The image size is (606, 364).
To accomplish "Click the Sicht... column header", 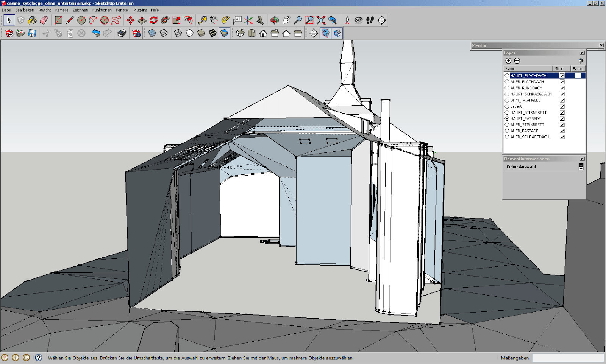I will (561, 69).
